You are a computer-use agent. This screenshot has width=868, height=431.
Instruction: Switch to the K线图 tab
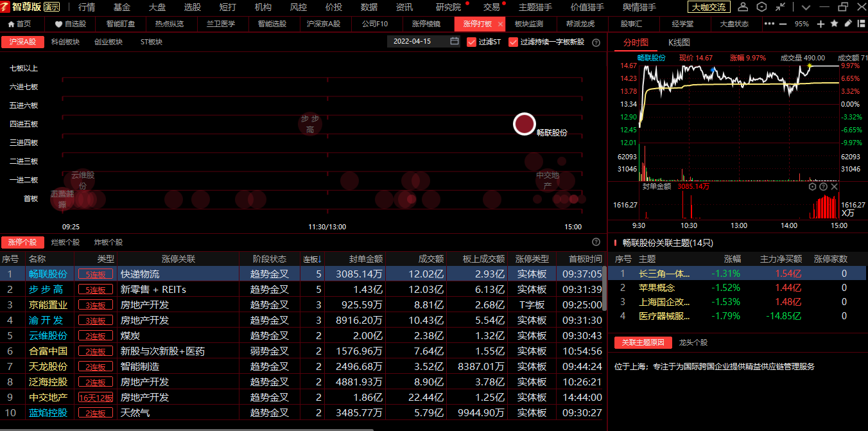tap(679, 42)
